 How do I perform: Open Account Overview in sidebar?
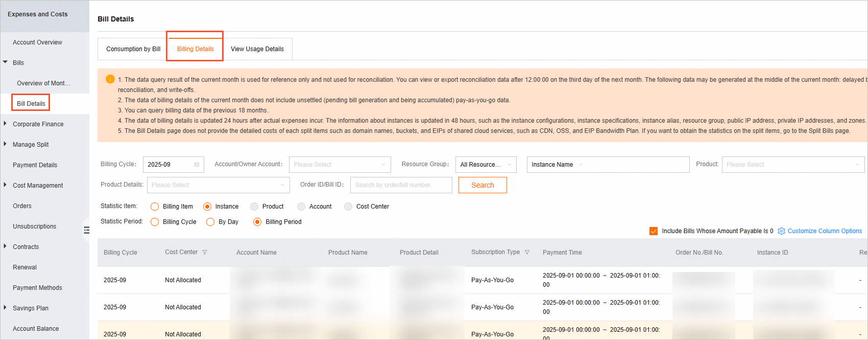point(37,42)
